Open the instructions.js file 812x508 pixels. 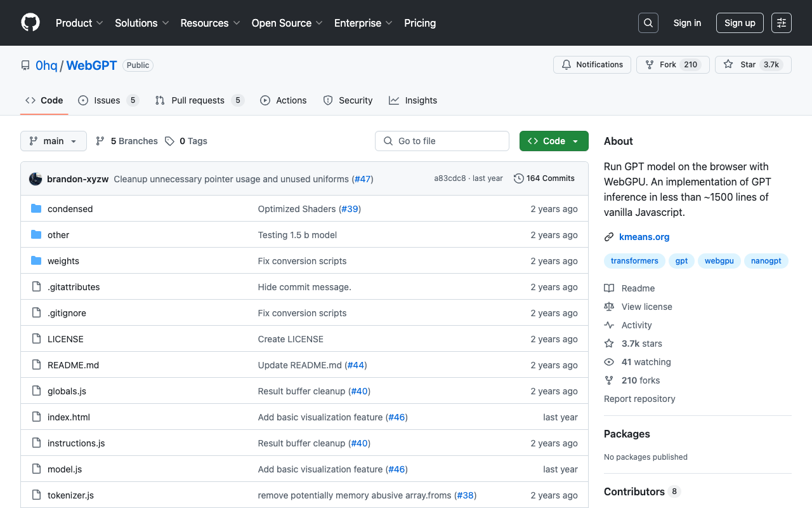tap(76, 443)
